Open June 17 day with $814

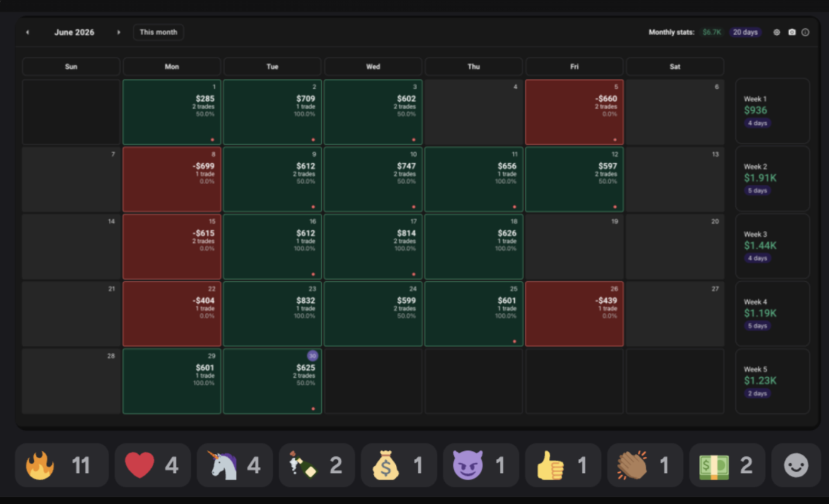coord(373,247)
